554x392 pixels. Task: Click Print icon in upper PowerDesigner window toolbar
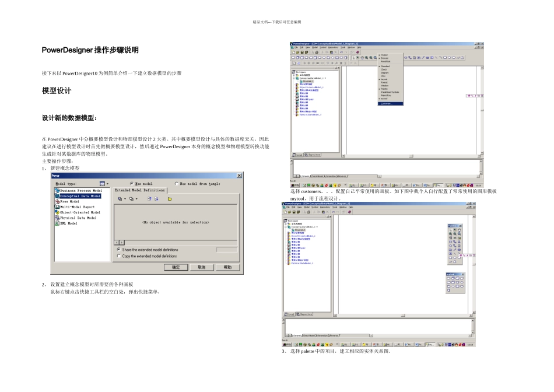point(317,52)
